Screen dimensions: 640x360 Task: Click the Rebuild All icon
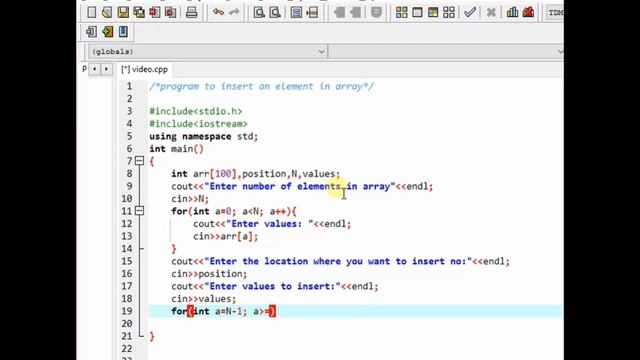pos(449,12)
